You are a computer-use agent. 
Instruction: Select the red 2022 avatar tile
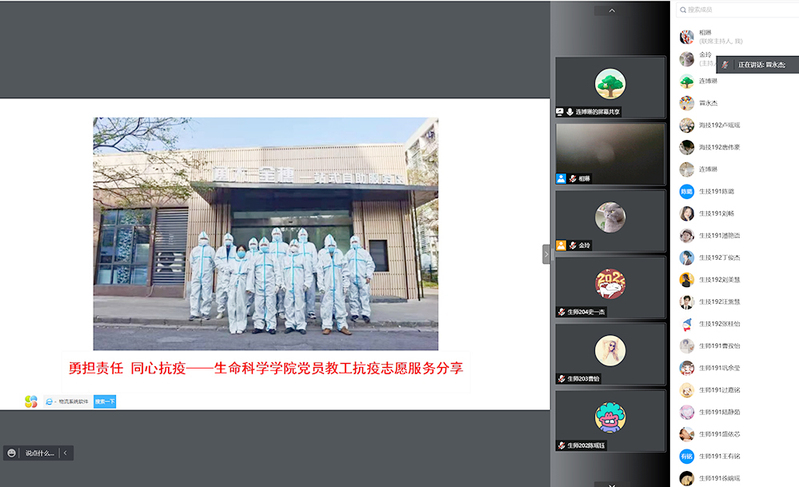[610, 284]
